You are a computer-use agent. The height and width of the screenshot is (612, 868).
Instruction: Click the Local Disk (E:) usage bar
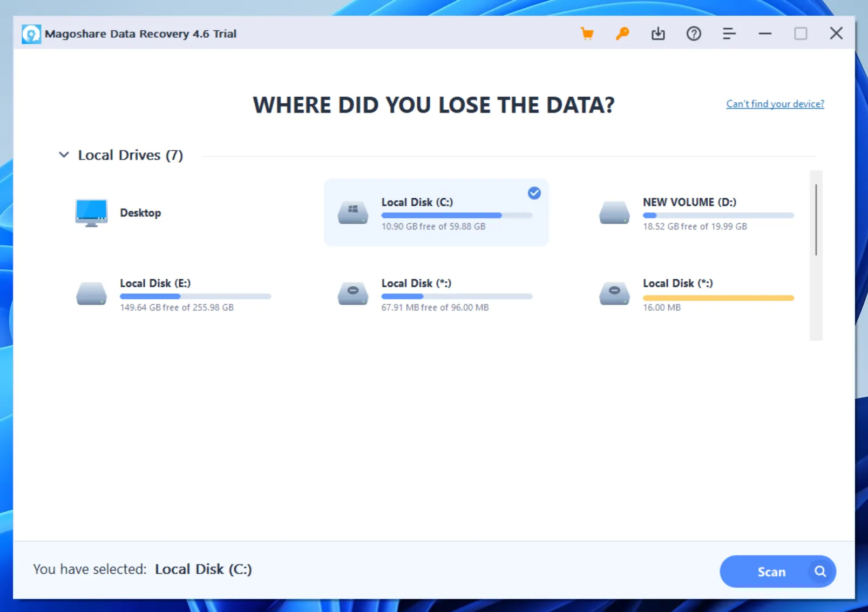pyautogui.click(x=195, y=297)
